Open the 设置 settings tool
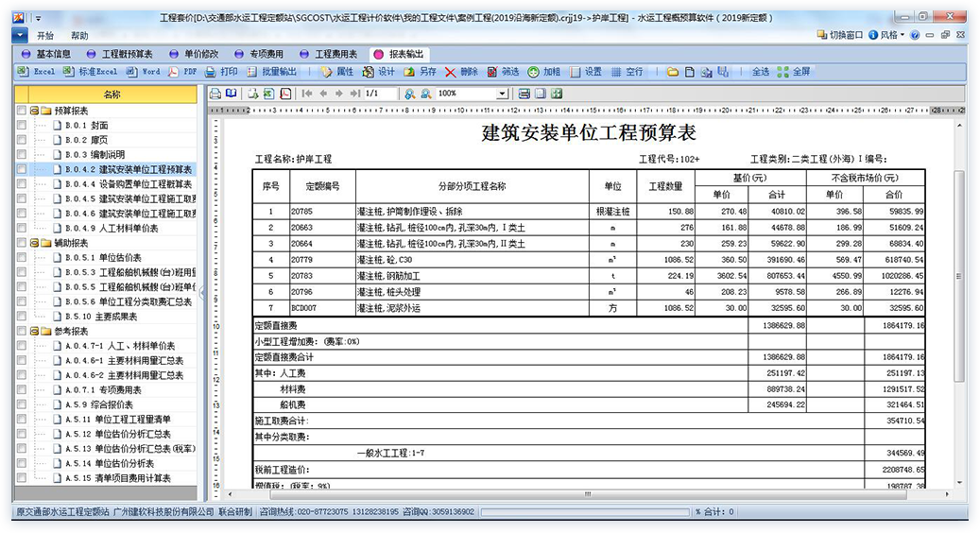The width and height of the screenshot is (980, 533). pyautogui.click(x=586, y=72)
